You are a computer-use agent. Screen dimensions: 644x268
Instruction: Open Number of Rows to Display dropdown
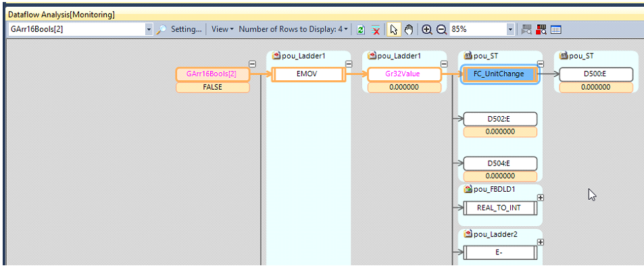[x=293, y=29]
